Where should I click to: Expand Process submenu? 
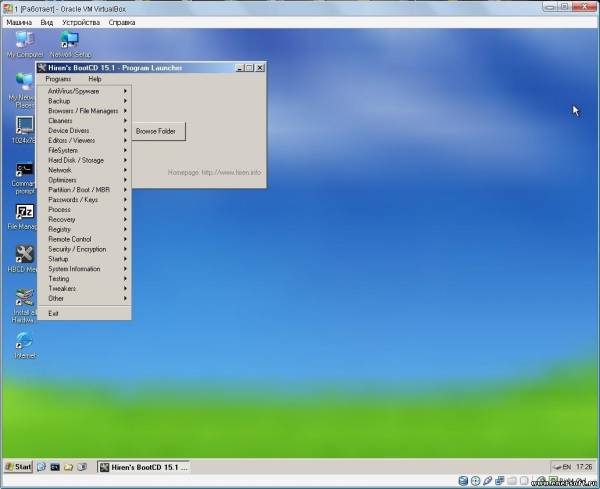[x=84, y=210]
